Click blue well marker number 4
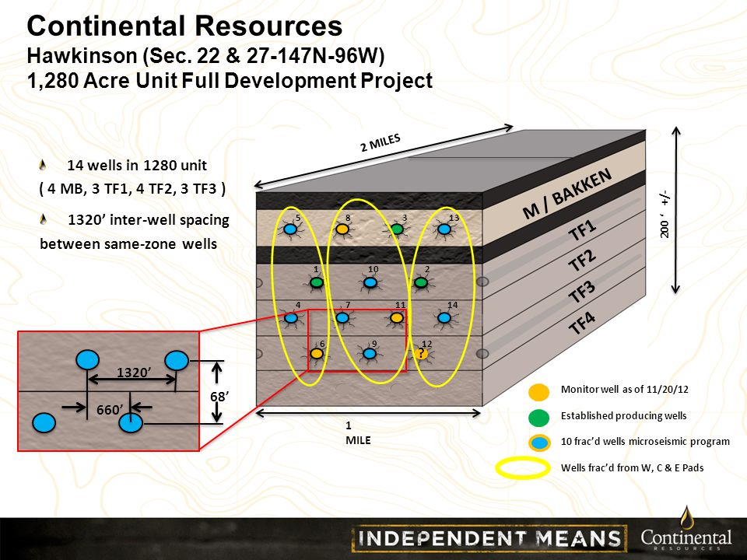The width and height of the screenshot is (747, 560). 291,317
